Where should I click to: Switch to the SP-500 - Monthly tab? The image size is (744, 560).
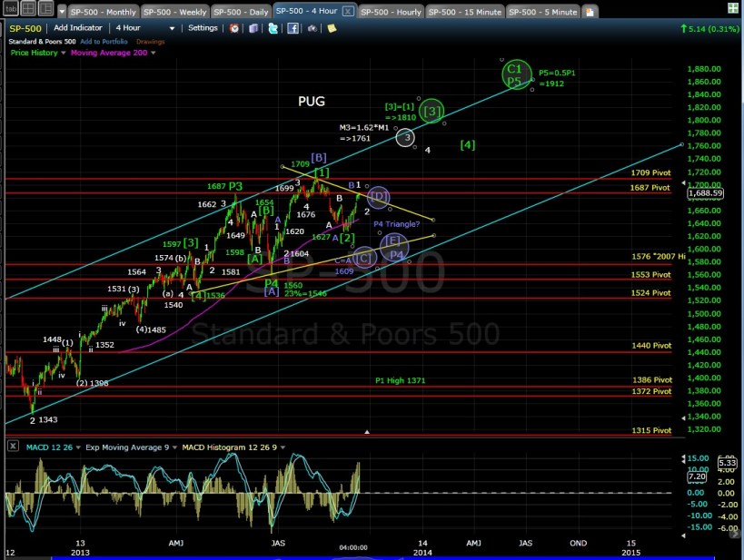[104, 12]
